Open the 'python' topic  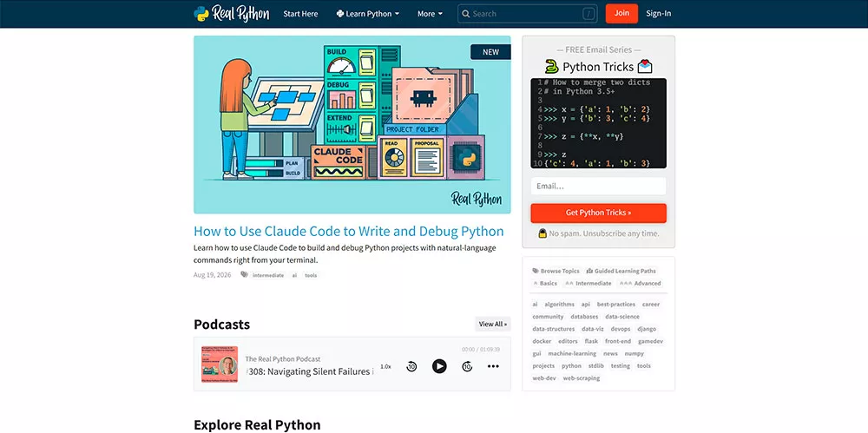(572, 366)
